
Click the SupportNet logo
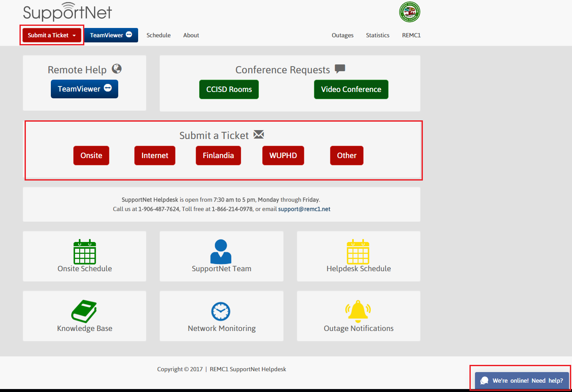[x=67, y=12]
